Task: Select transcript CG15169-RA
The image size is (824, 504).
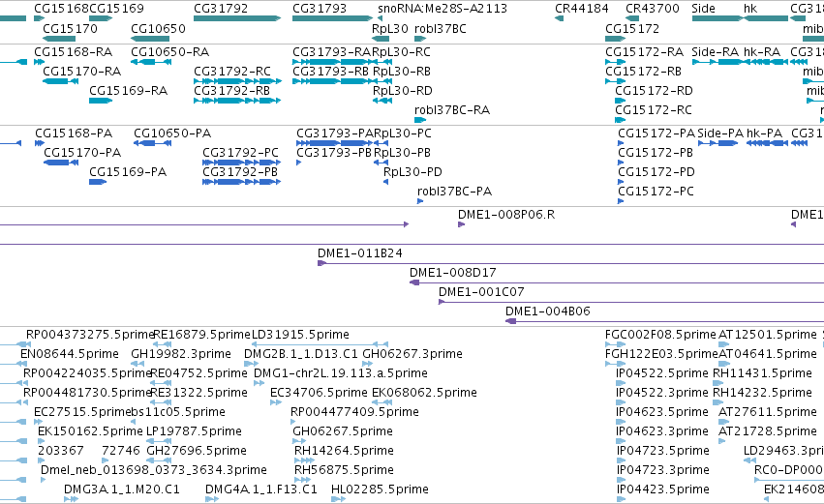Action: click(x=101, y=101)
